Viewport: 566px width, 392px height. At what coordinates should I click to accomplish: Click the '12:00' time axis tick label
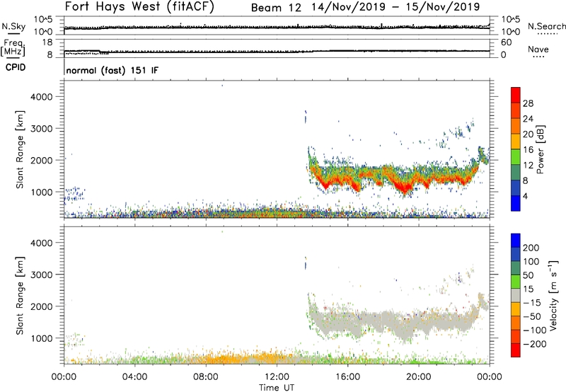[277, 377]
